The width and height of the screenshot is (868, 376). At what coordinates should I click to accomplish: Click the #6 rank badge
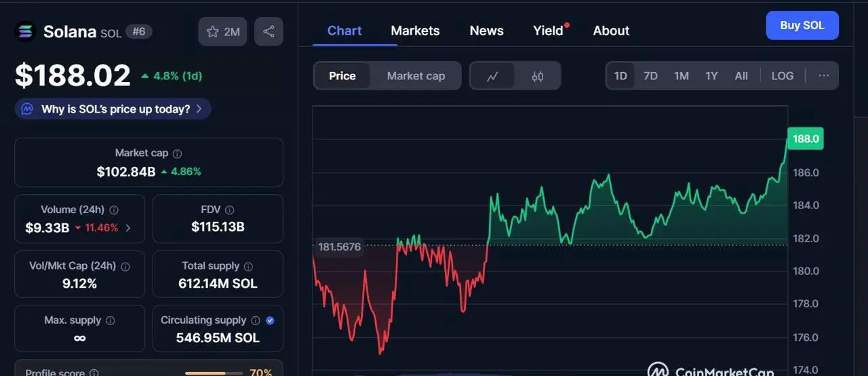[x=138, y=31]
